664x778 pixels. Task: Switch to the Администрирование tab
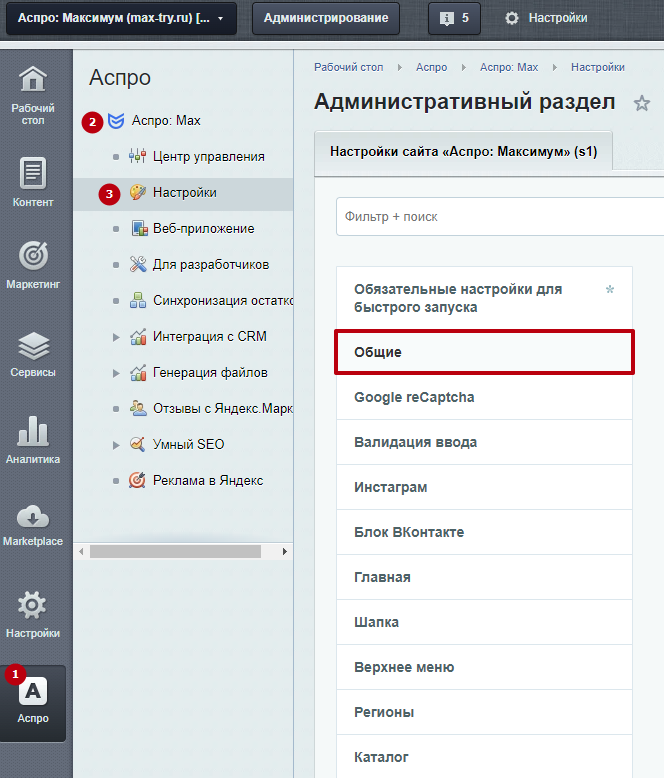tap(326, 18)
